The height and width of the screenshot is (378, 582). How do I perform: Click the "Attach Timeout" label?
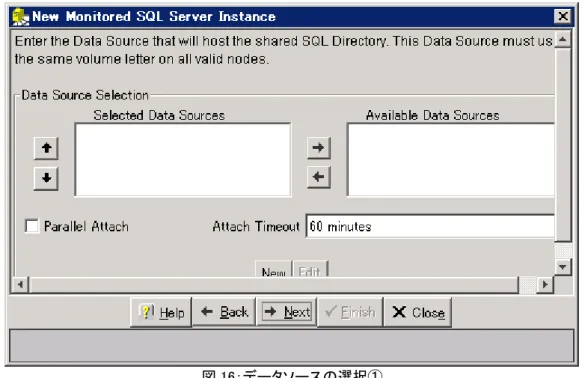click(x=256, y=226)
